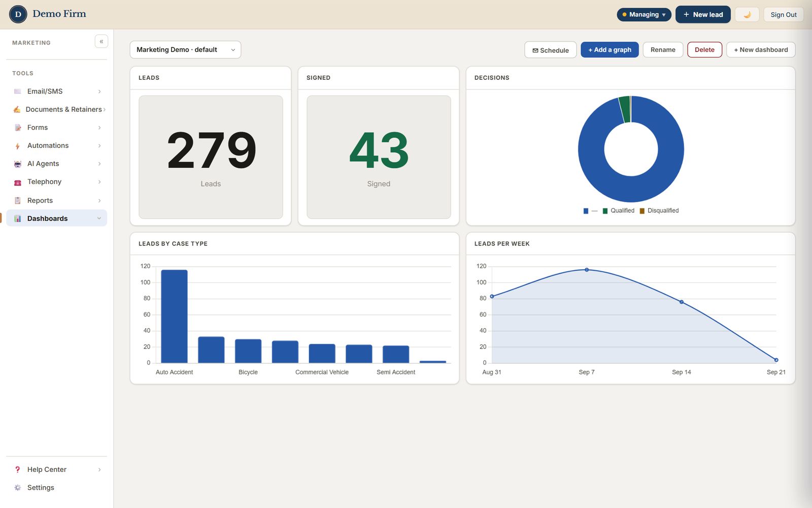This screenshot has height=508, width=812.
Task: Open the Managing status dropdown
Action: pos(644,15)
